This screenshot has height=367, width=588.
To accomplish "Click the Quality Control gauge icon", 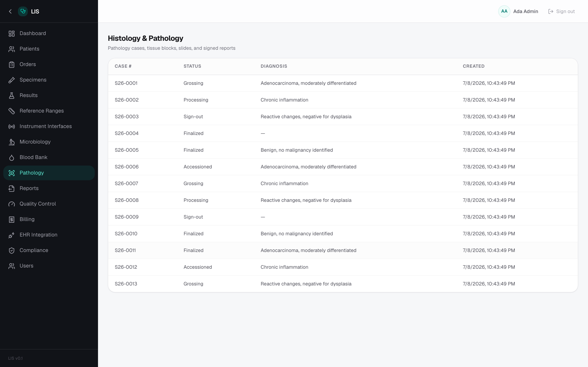I will [12, 204].
